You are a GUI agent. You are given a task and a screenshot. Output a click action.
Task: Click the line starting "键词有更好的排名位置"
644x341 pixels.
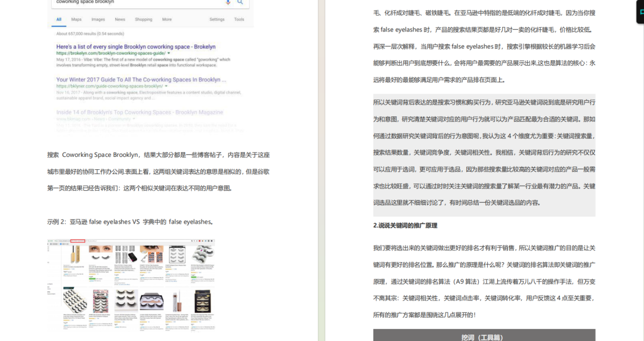pyautogui.click(x=484, y=265)
